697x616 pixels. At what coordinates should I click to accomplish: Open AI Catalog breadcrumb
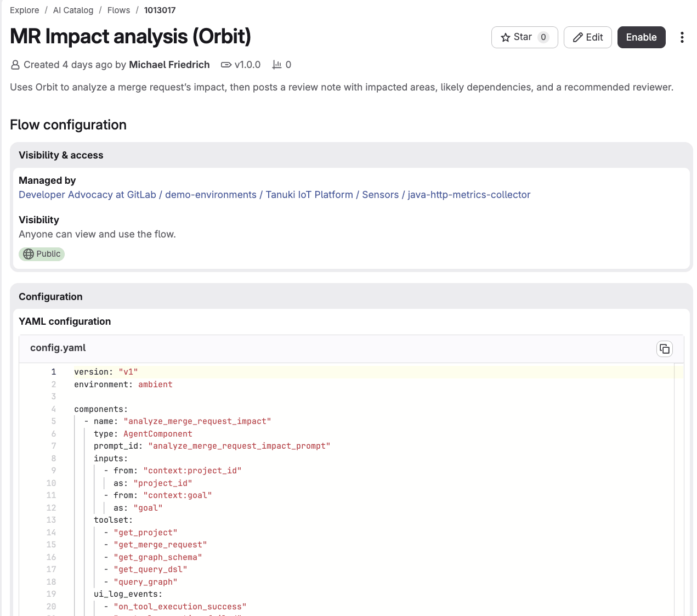[73, 10]
